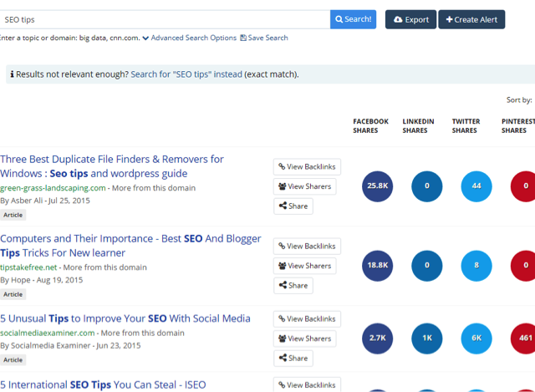535x392 pixels.
Task: Share the Social Media Examiner article
Action: click(x=293, y=359)
